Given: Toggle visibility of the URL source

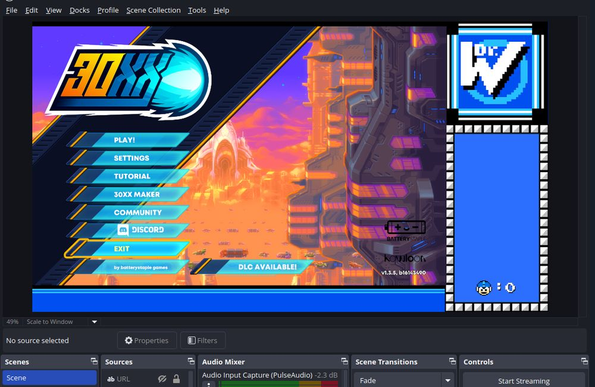Looking at the screenshot, I should point(162,379).
